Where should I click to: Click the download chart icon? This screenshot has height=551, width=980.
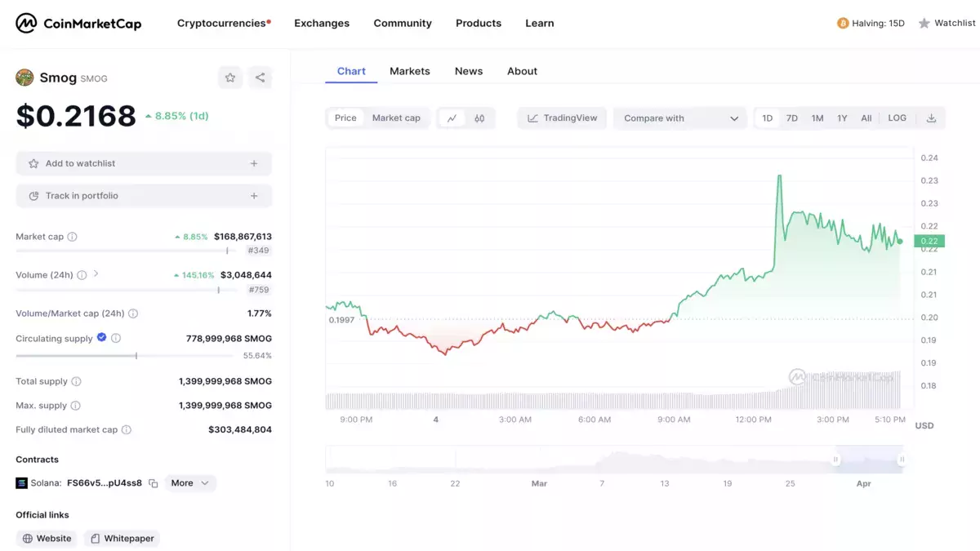[x=931, y=118]
